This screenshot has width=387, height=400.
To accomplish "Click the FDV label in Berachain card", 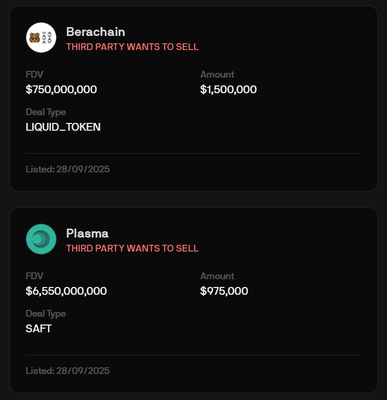I will [34, 74].
